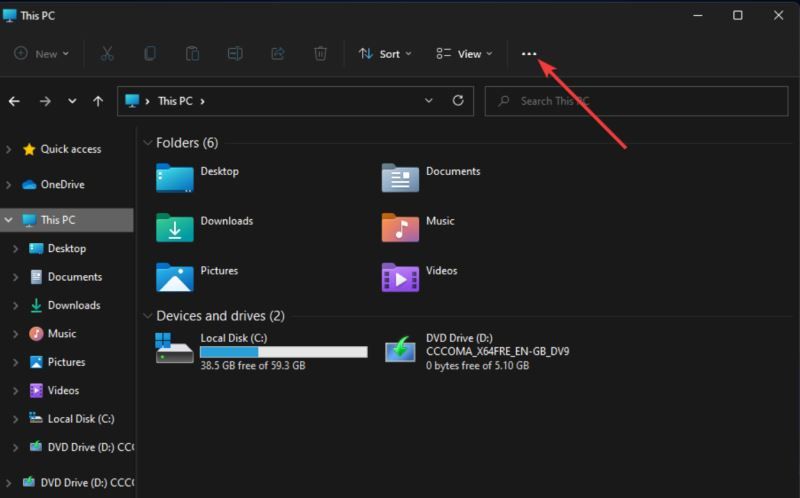Click the Cut scissors icon in toolbar
Viewport: 800px width, 498px height.
click(x=107, y=54)
